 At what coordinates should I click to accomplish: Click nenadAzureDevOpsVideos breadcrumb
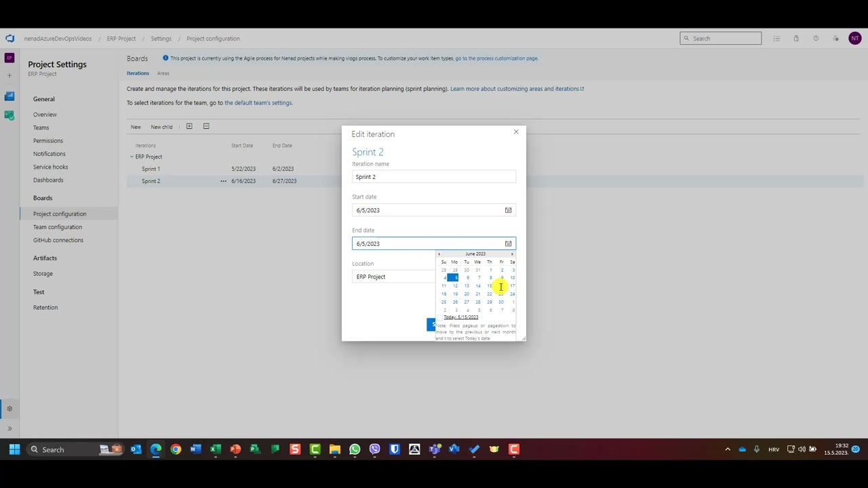point(58,39)
